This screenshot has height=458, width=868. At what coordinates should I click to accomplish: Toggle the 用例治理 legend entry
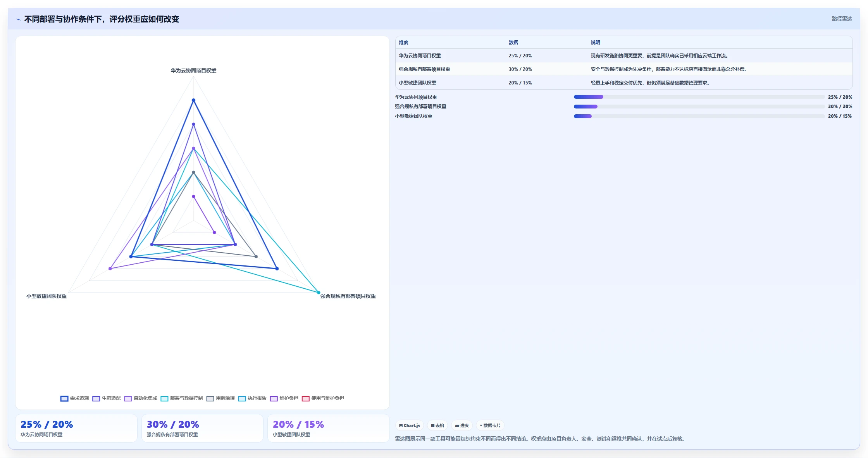220,398
